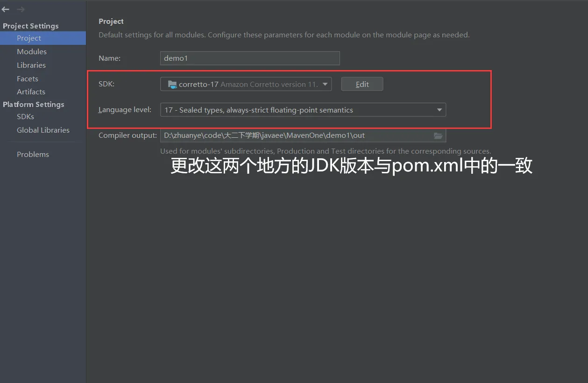Image resolution: width=588 pixels, height=383 pixels.
Task: Expand the Language level dropdown arrow
Action: (x=439, y=110)
